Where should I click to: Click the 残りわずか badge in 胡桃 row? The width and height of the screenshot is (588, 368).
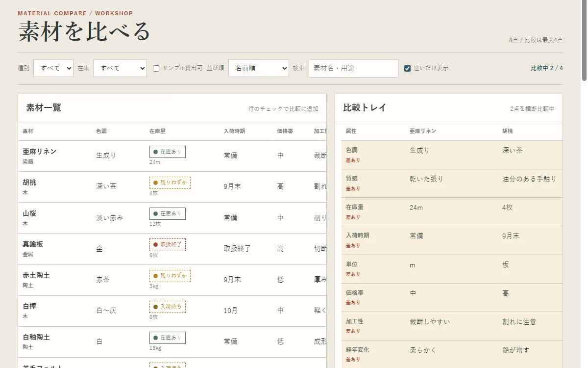point(170,183)
